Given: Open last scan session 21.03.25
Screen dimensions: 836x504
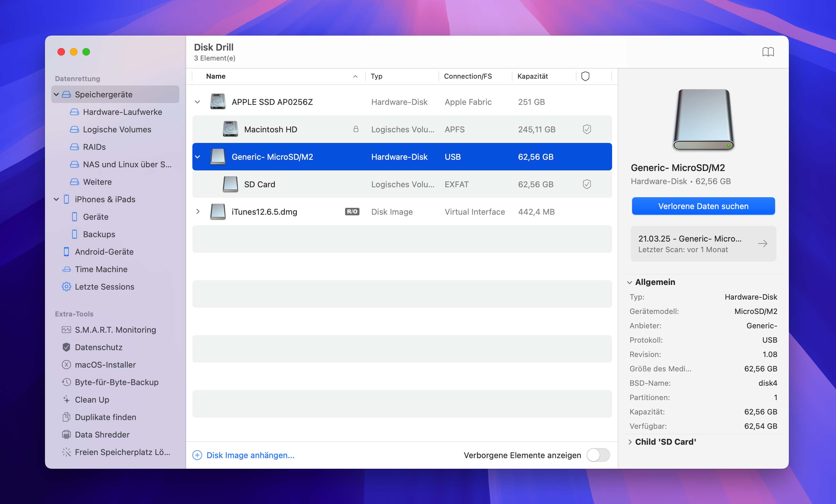Looking at the screenshot, I should 703,244.
